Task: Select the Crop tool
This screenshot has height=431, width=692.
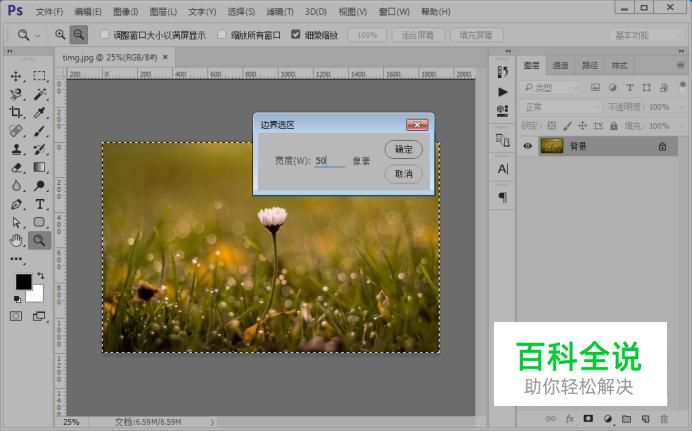Action: coord(16,112)
